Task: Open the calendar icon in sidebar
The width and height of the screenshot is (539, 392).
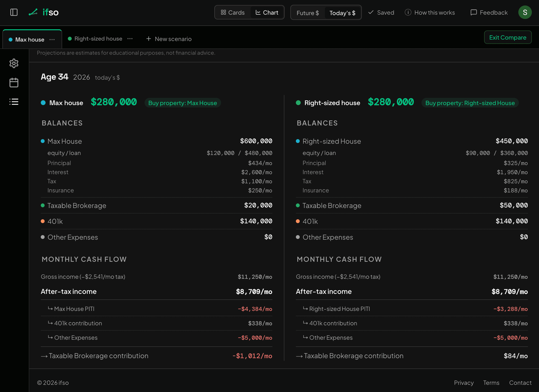Action: tap(14, 83)
